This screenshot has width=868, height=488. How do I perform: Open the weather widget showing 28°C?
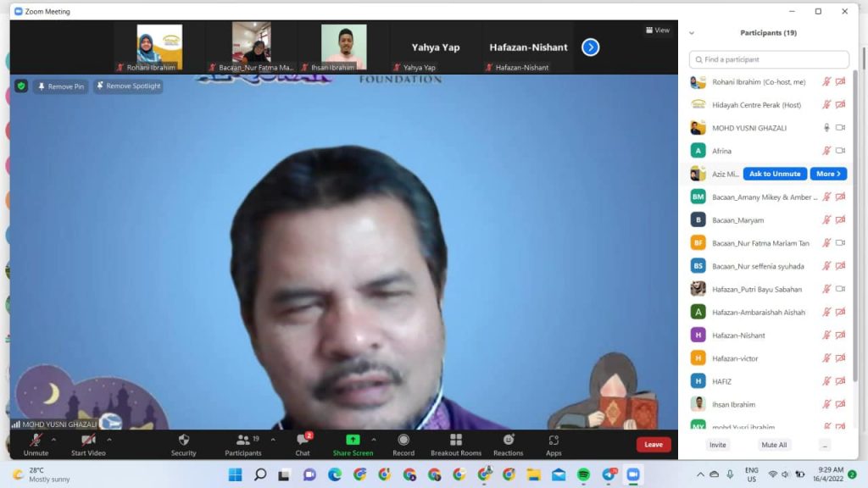click(x=42, y=474)
